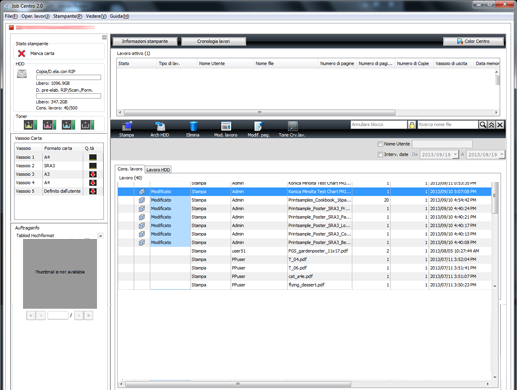The width and height of the screenshot is (517, 390).
Task: Click the HDD drive icon
Action: (x=22, y=74)
